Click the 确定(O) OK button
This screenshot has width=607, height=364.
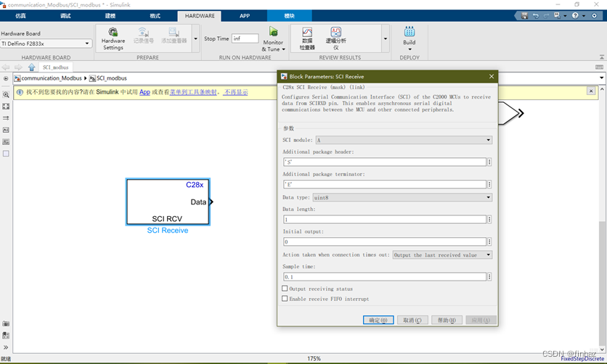[378, 320]
